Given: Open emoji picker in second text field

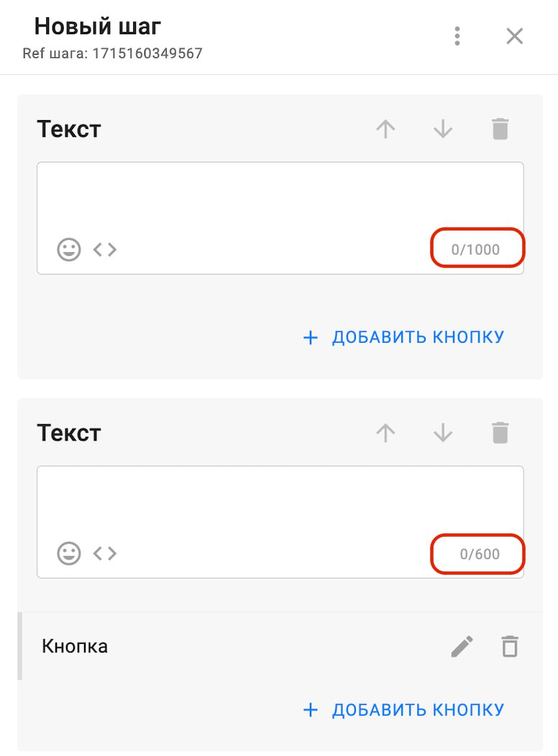Looking at the screenshot, I should tap(69, 553).
